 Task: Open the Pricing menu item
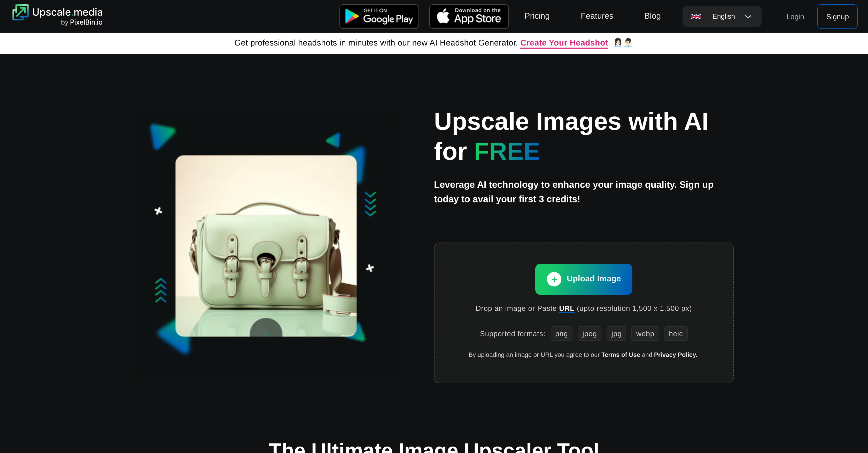tap(537, 16)
